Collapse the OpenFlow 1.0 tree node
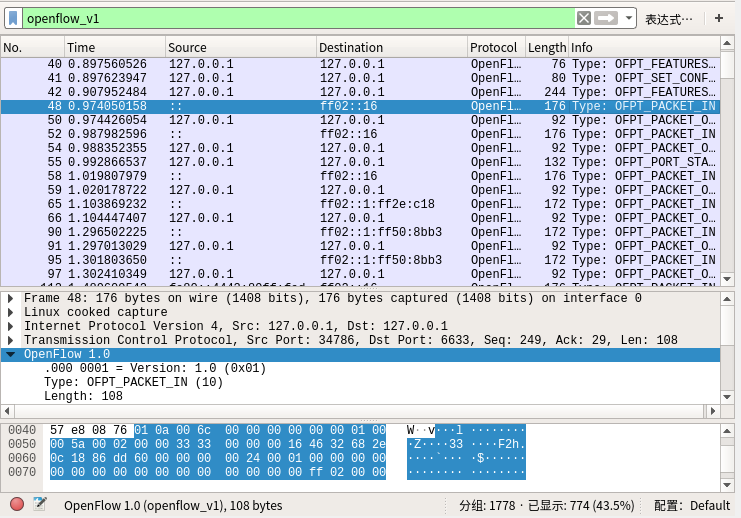Screen dimensions: 741x518 [x=10, y=354]
